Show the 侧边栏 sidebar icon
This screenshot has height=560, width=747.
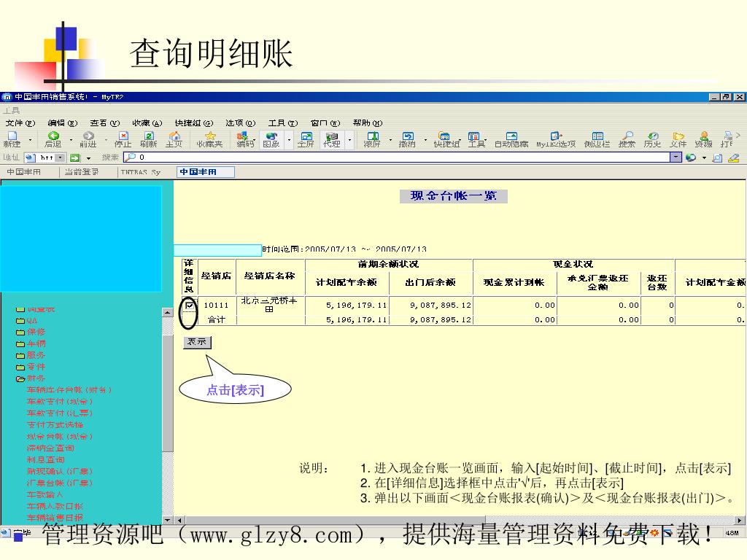click(x=597, y=139)
